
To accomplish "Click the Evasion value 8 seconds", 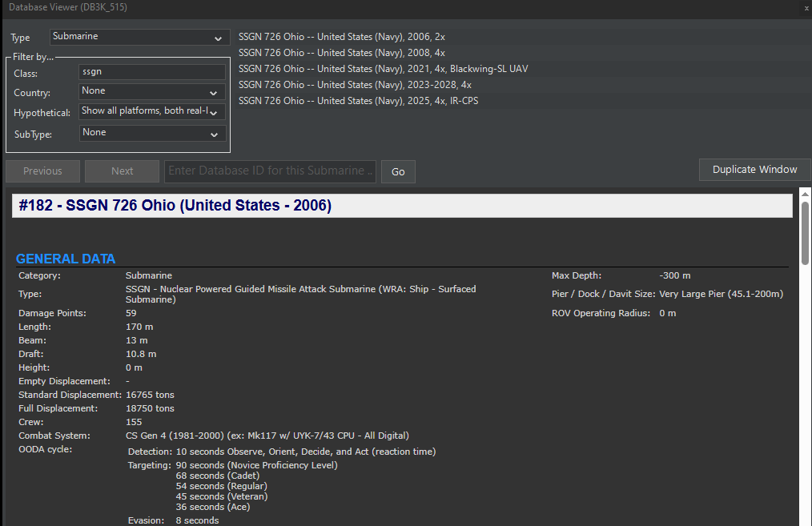I will [197, 520].
